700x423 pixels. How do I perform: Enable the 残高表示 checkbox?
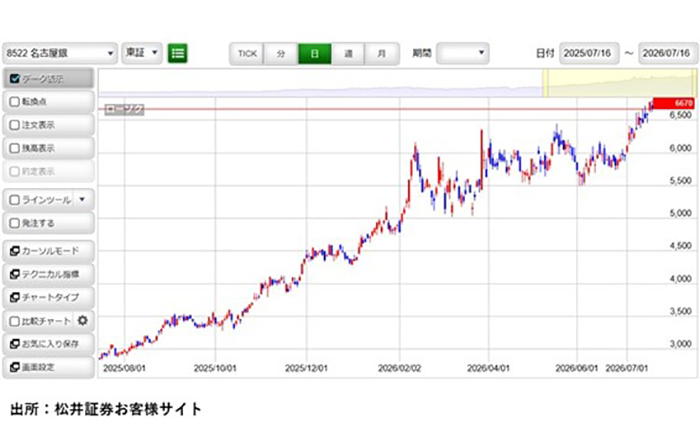[14, 148]
